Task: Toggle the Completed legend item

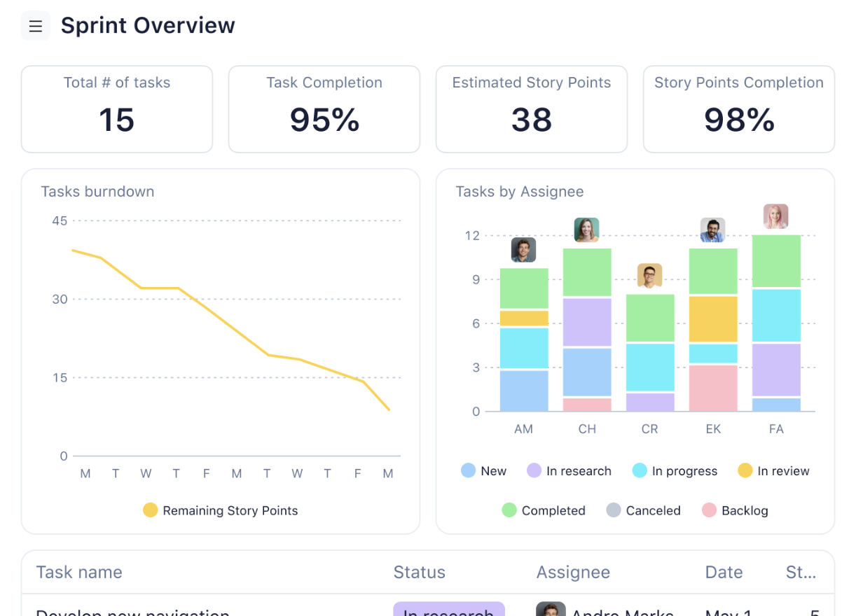Action: tap(544, 510)
